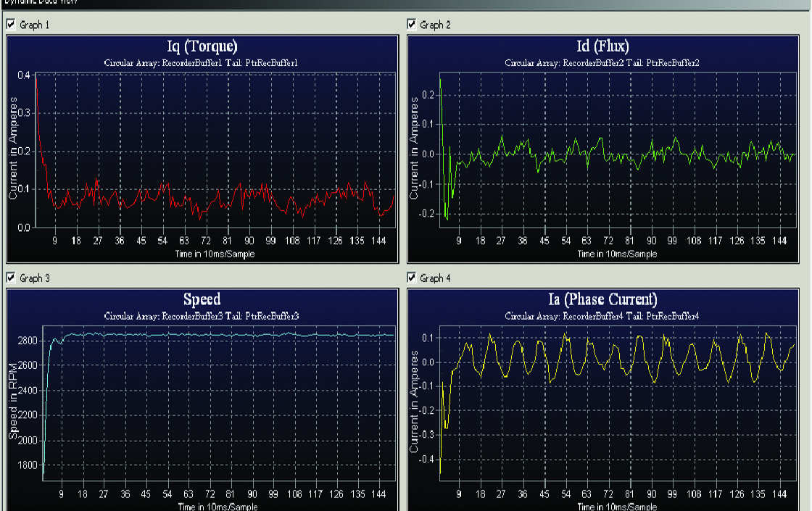Select the Ia (Phase Current) title
Image resolution: width=812 pixels, height=511 pixels.
click(602, 299)
